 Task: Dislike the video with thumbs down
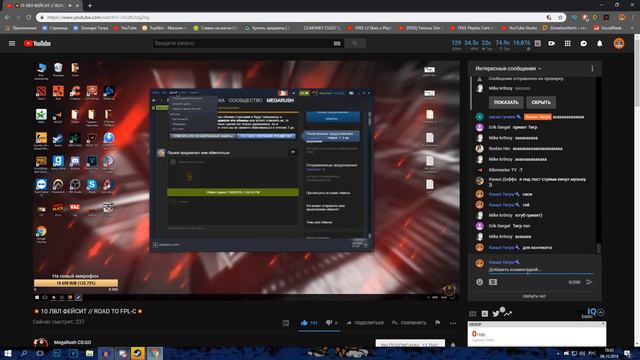tap(329, 322)
